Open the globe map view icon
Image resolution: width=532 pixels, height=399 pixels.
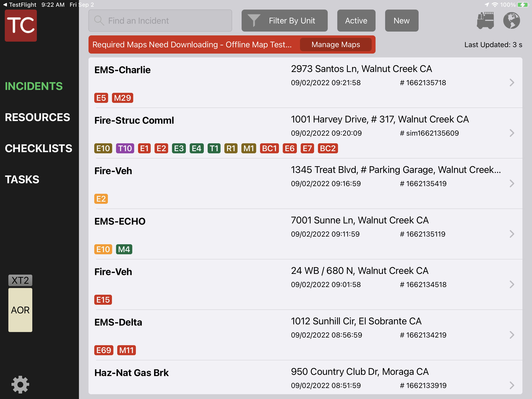tap(512, 21)
